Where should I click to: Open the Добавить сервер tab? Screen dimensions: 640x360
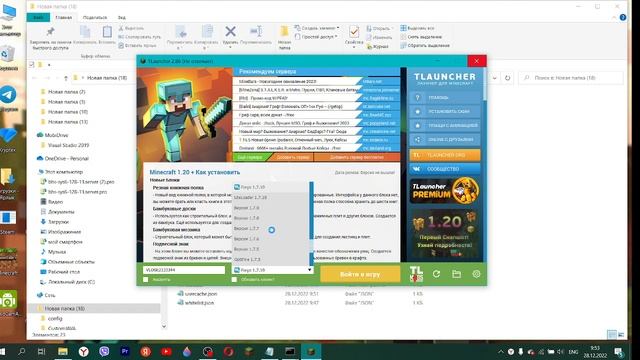[x=293, y=157]
